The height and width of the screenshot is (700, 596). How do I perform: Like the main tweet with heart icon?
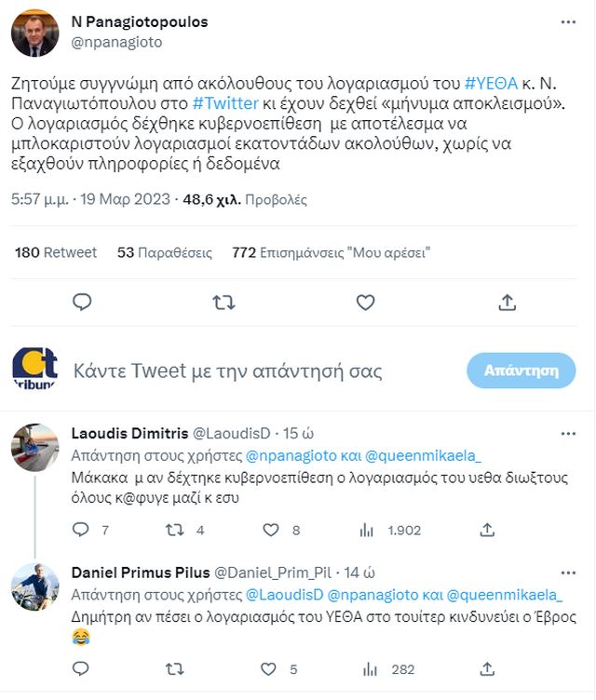(365, 303)
